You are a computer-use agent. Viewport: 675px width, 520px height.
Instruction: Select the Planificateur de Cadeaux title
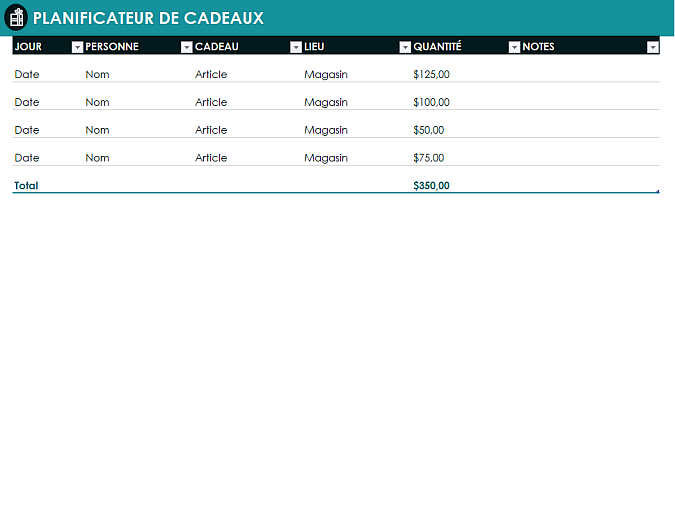click(x=148, y=18)
